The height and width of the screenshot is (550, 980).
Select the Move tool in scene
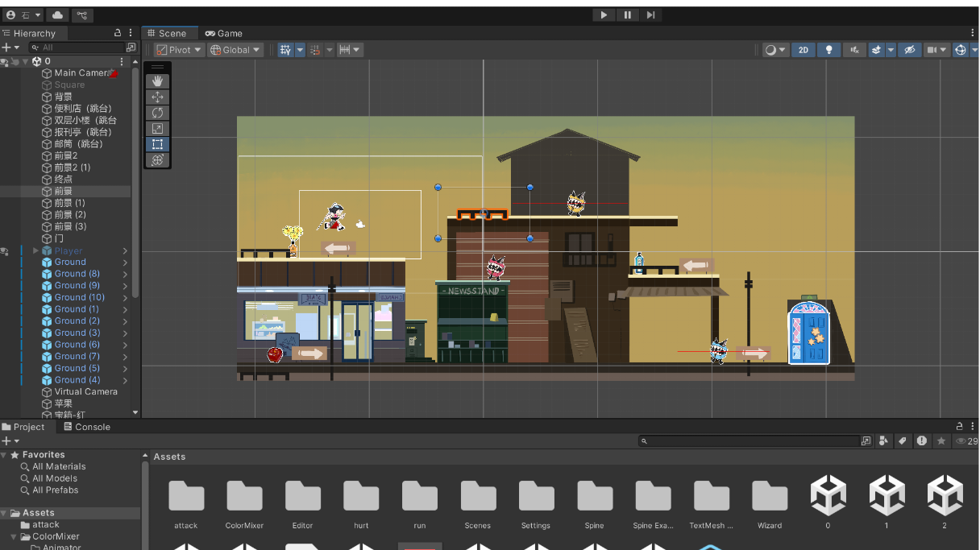click(x=158, y=97)
